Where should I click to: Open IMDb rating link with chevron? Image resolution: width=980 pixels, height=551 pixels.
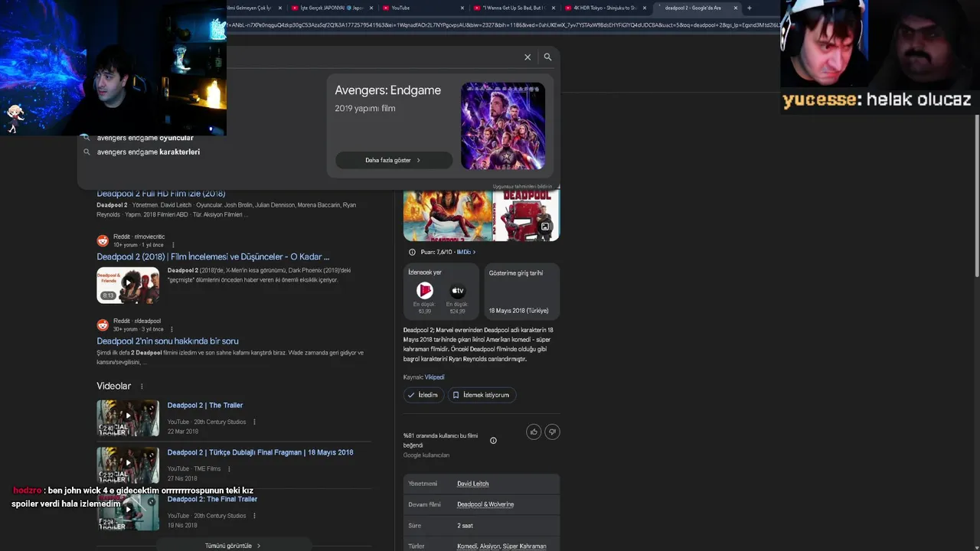click(466, 252)
